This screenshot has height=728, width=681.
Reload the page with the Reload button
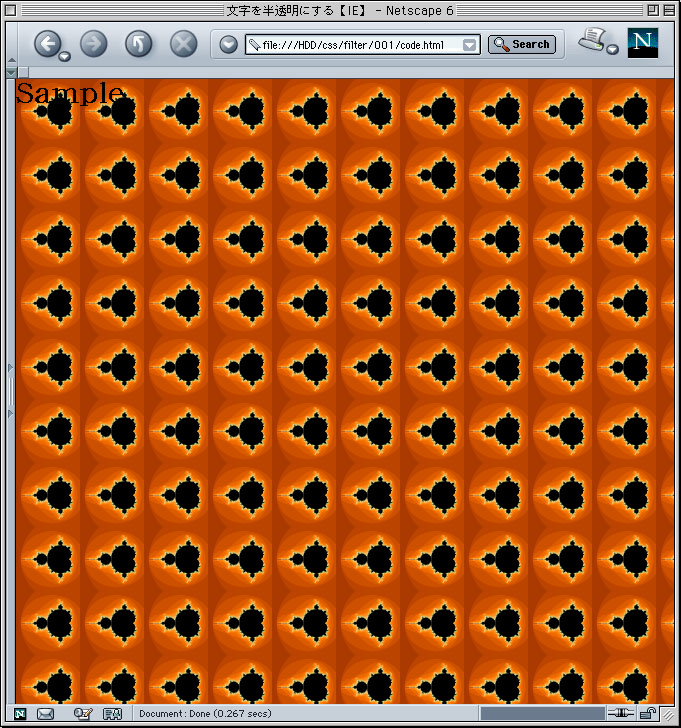(138, 44)
